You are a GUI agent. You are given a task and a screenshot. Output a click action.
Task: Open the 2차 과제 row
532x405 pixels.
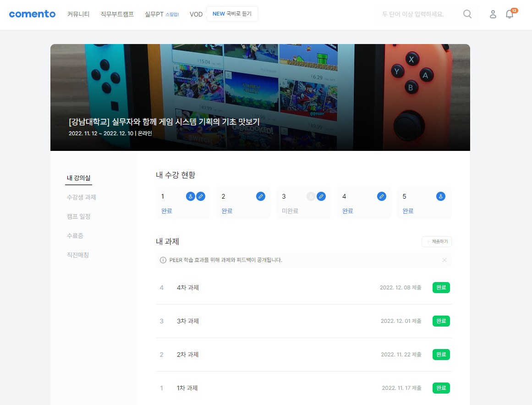point(304,355)
